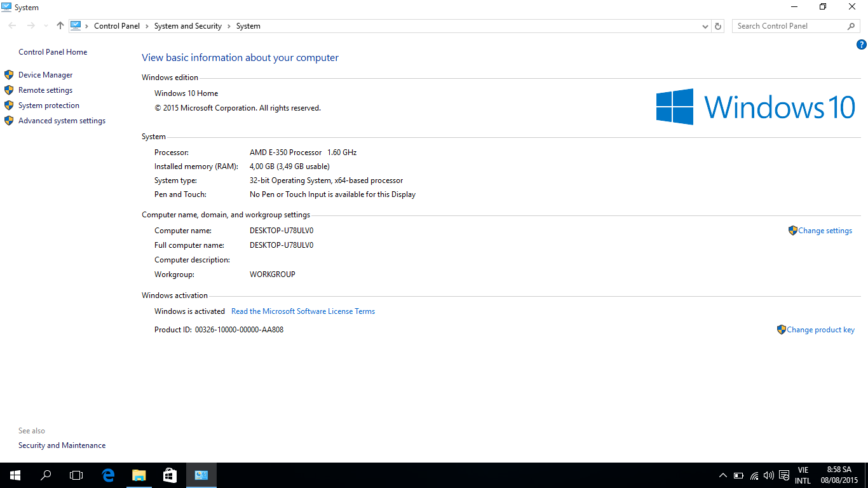Select Control Panel in the breadcrumb
The height and width of the screenshot is (488, 868).
(x=117, y=26)
